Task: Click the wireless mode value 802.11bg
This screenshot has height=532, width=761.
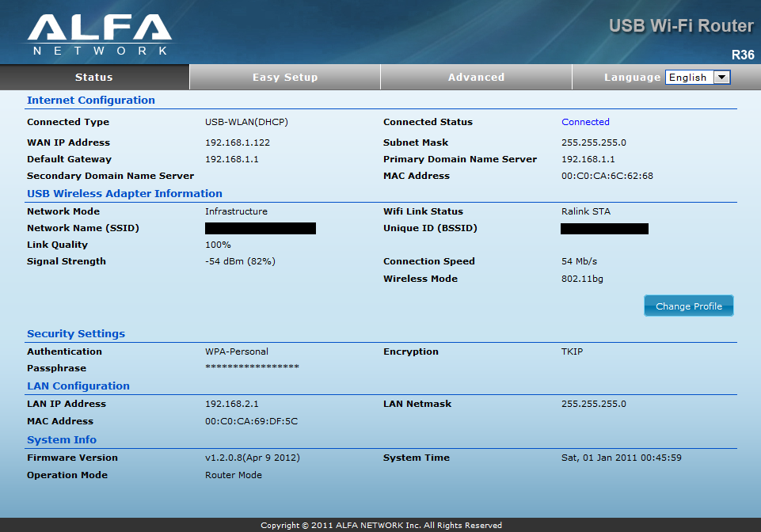Action: pyautogui.click(x=582, y=279)
